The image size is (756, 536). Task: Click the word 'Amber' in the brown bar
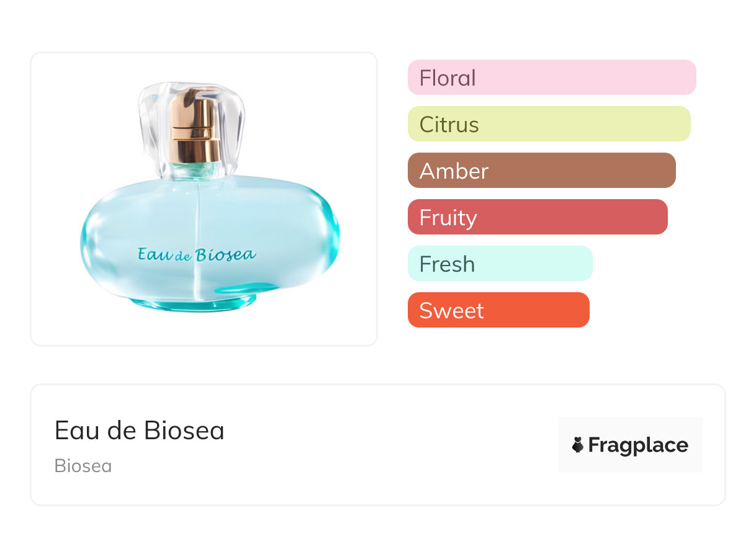pos(454,171)
